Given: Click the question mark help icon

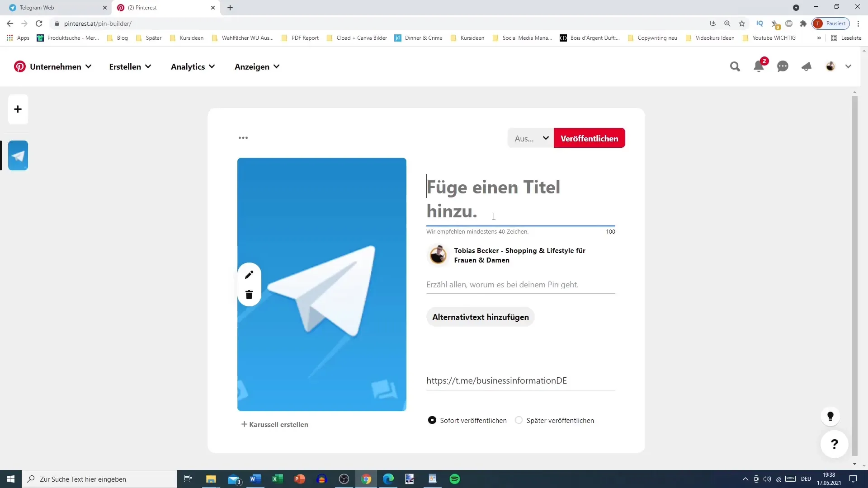Looking at the screenshot, I should (x=835, y=444).
